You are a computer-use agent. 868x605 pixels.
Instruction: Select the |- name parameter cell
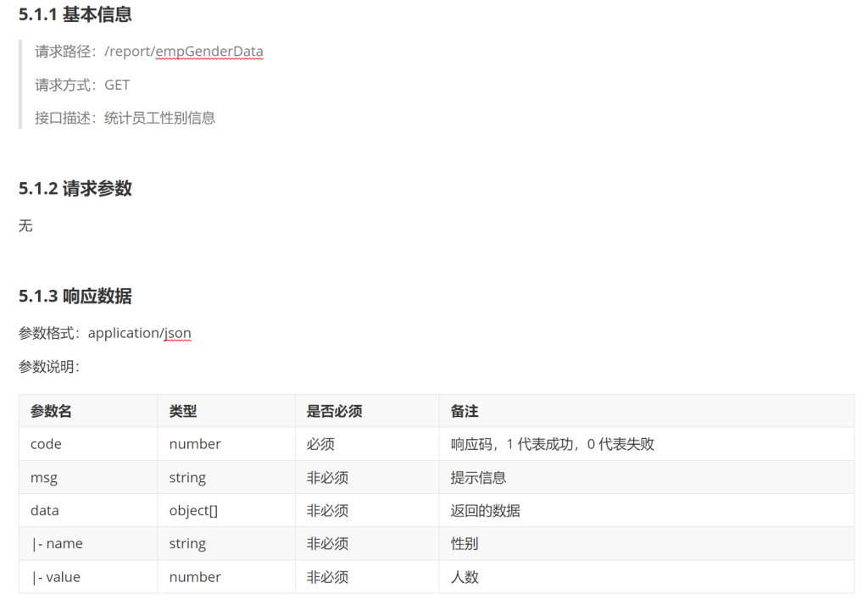point(57,543)
